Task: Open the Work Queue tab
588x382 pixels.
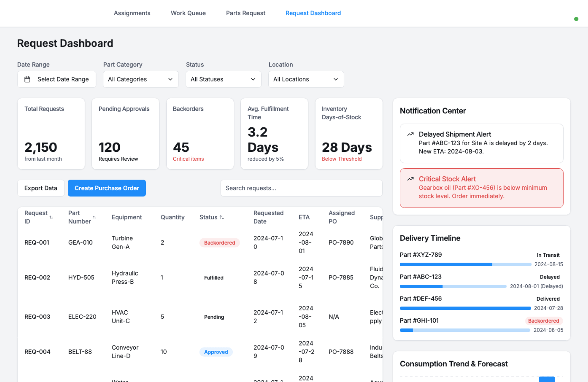Action: [188, 13]
